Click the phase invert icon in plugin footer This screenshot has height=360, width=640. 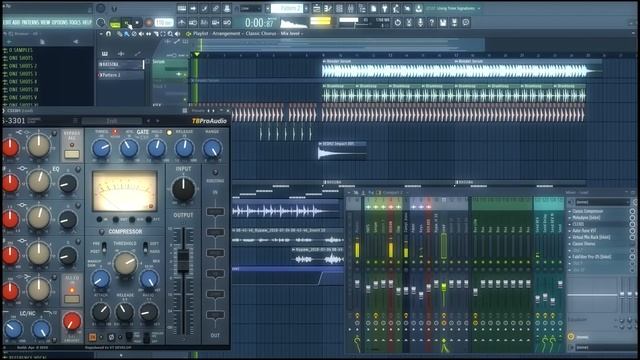click(x=111, y=338)
